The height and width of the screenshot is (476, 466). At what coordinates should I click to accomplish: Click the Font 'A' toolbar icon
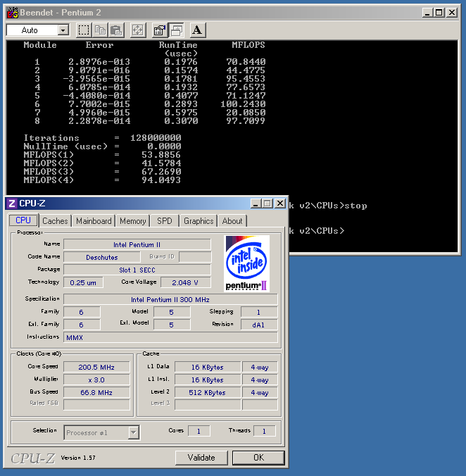(x=198, y=30)
